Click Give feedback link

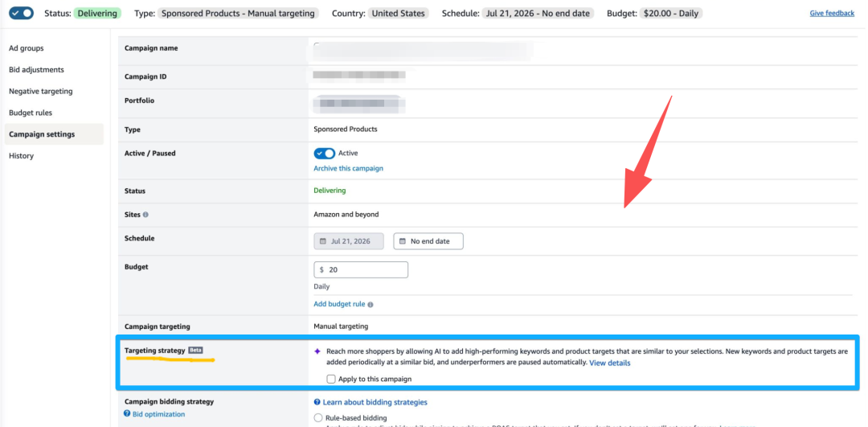coord(832,14)
